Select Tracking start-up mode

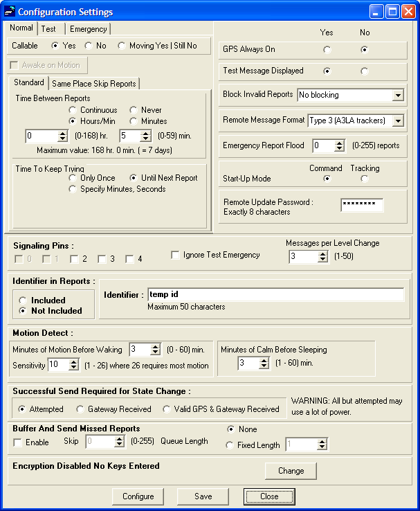[x=365, y=179]
